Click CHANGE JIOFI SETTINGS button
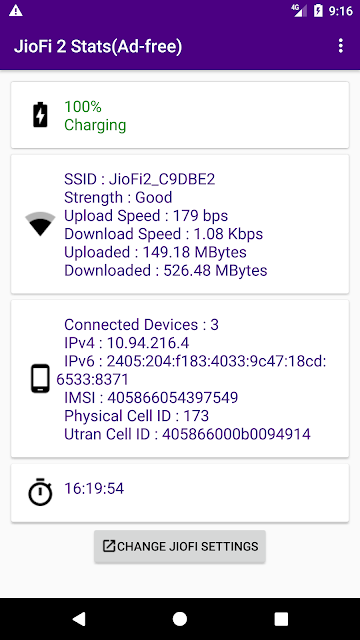This screenshot has width=360, height=640. [180, 547]
